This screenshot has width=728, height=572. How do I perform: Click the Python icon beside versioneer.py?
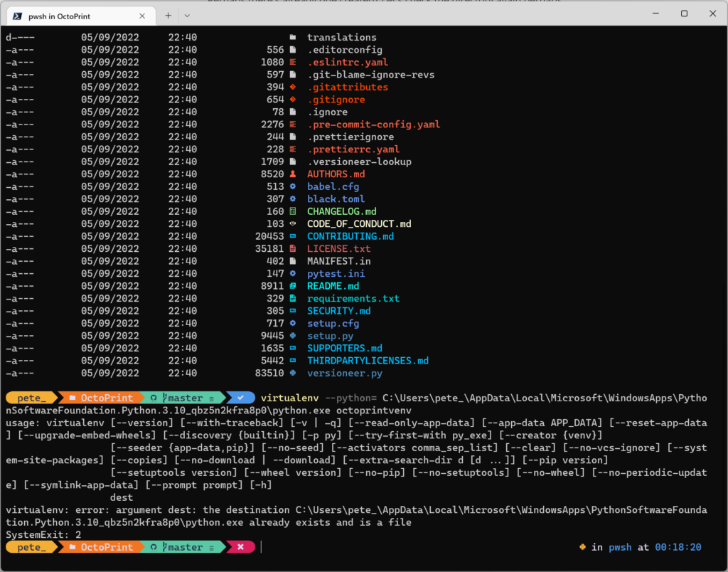(x=293, y=373)
